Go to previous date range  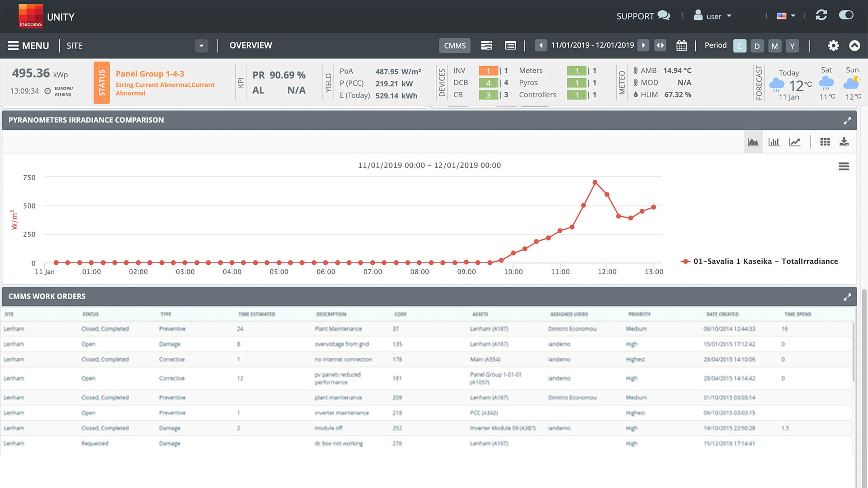[541, 46]
